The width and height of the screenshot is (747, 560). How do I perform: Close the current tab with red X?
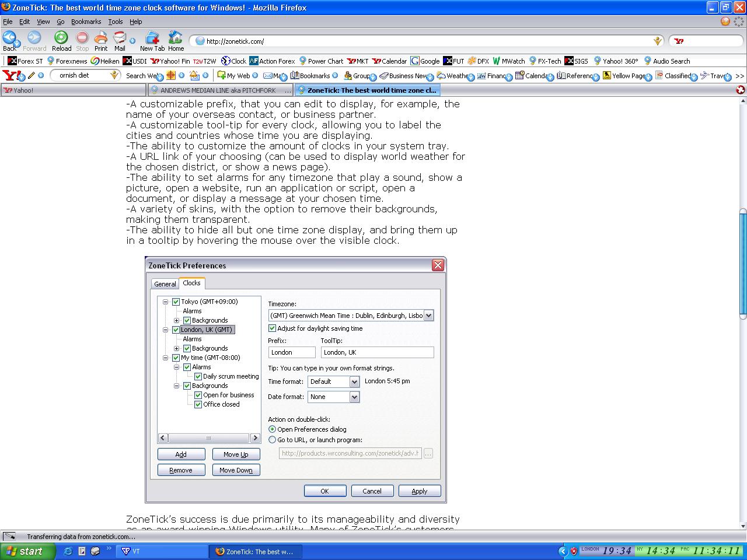740,90
